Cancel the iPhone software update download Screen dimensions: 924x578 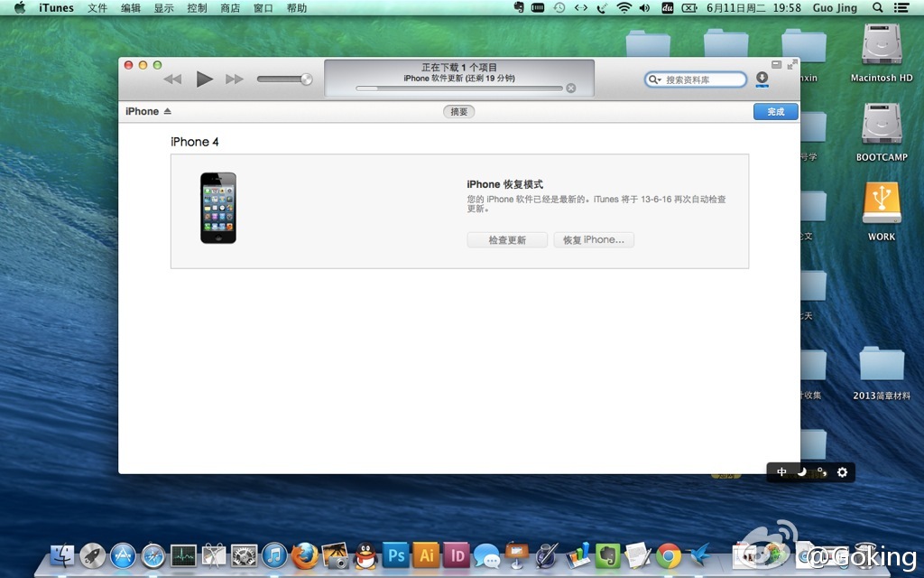[x=570, y=89]
